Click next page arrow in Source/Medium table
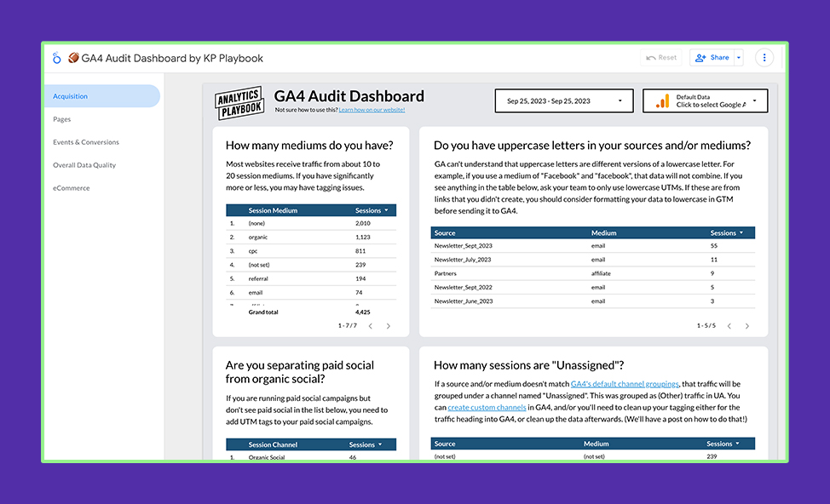Image resolution: width=830 pixels, height=504 pixels. coord(747,326)
